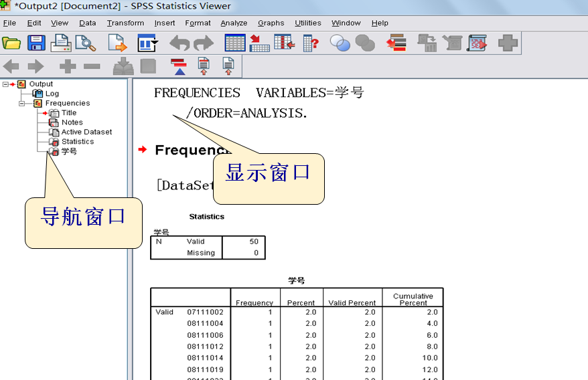Click the Go to Variable icon
The image size is (588, 380).
click(284, 42)
